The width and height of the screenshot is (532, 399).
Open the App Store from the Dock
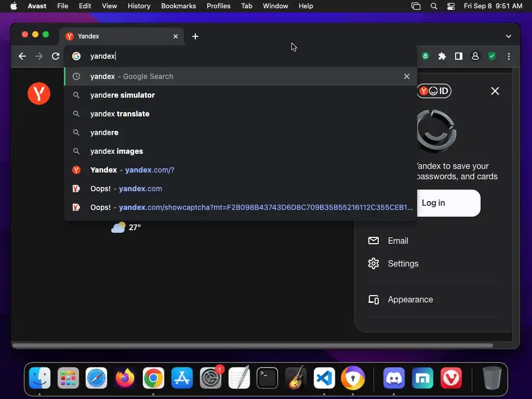pyautogui.click(x=182, y=378)
